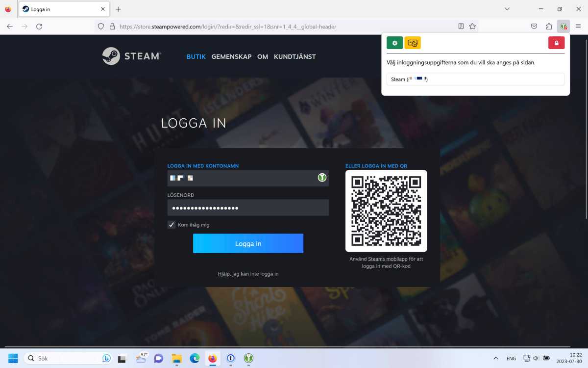Open the green settings gear in KeePassXC popup

(394, 43)
